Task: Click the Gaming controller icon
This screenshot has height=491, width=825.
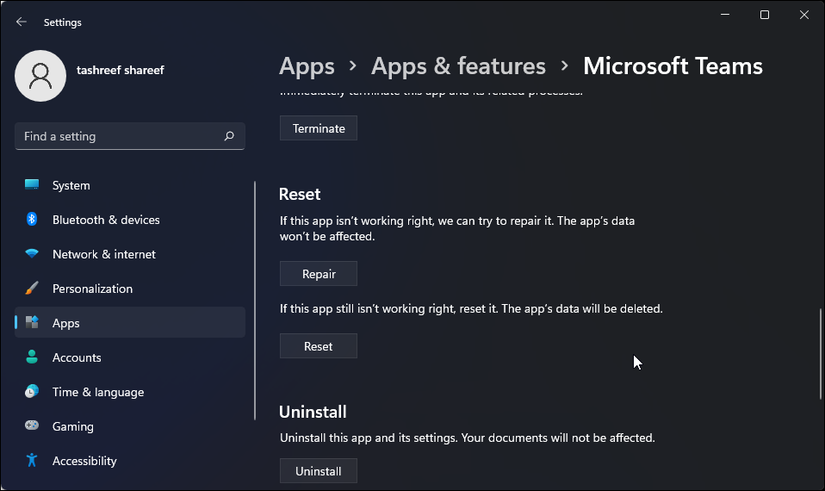Action: (32, 427)
